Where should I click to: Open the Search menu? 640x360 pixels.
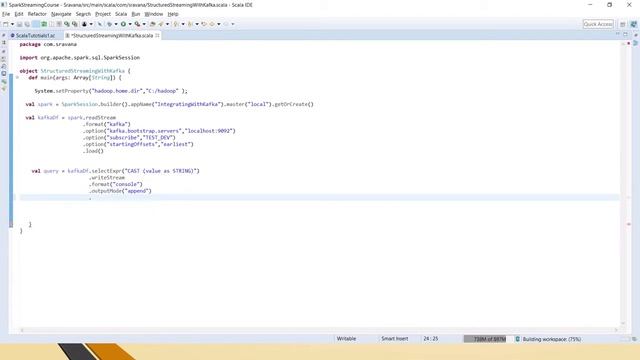tap(83, 14)
